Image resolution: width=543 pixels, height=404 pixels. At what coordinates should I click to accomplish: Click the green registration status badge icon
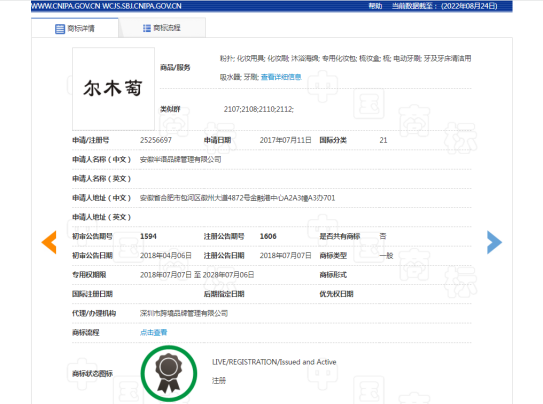169,373
